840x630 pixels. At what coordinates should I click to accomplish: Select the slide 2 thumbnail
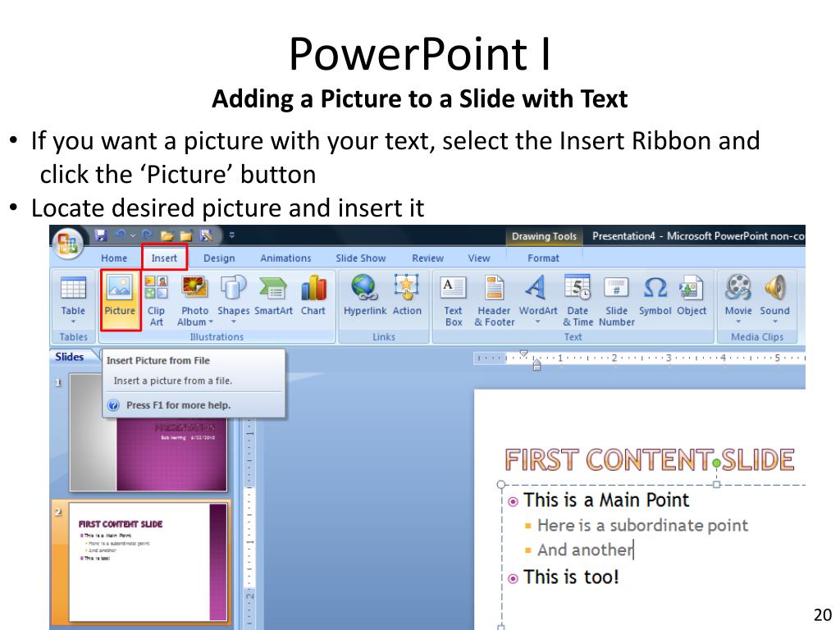(148, 561)
